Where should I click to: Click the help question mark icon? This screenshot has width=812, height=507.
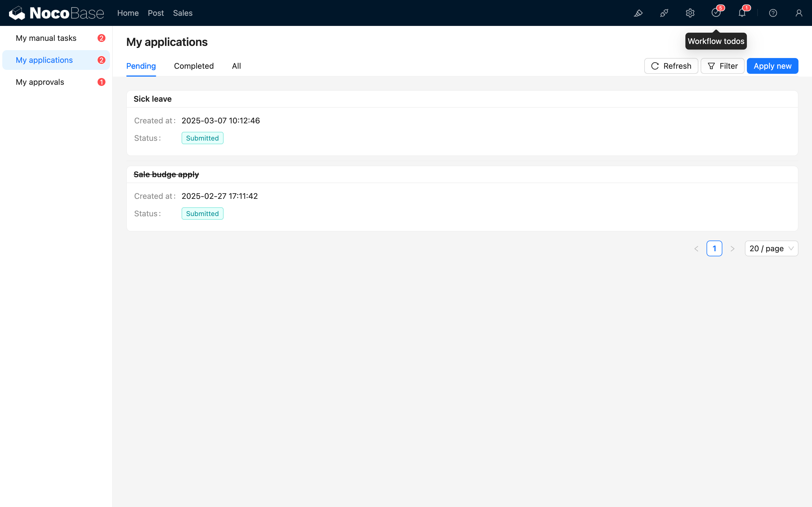pyautogui.click(x=773, y=13)
